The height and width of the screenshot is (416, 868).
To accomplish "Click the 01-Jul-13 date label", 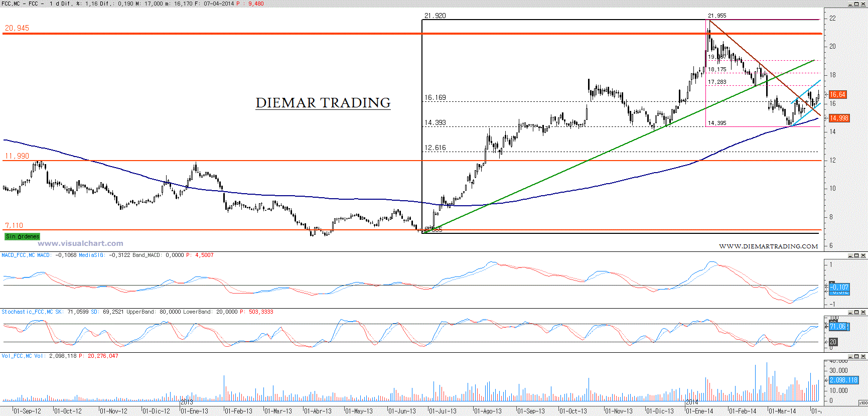I will tap(443, 411).
